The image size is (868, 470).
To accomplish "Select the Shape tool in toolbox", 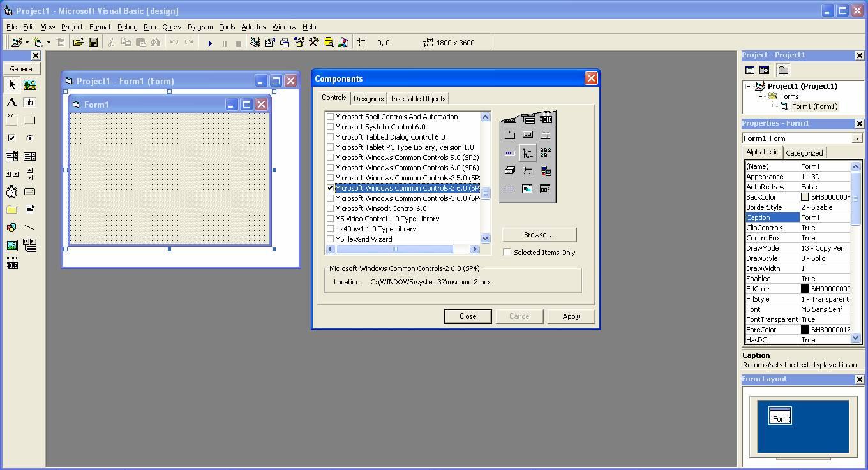I will click(11, 228).
